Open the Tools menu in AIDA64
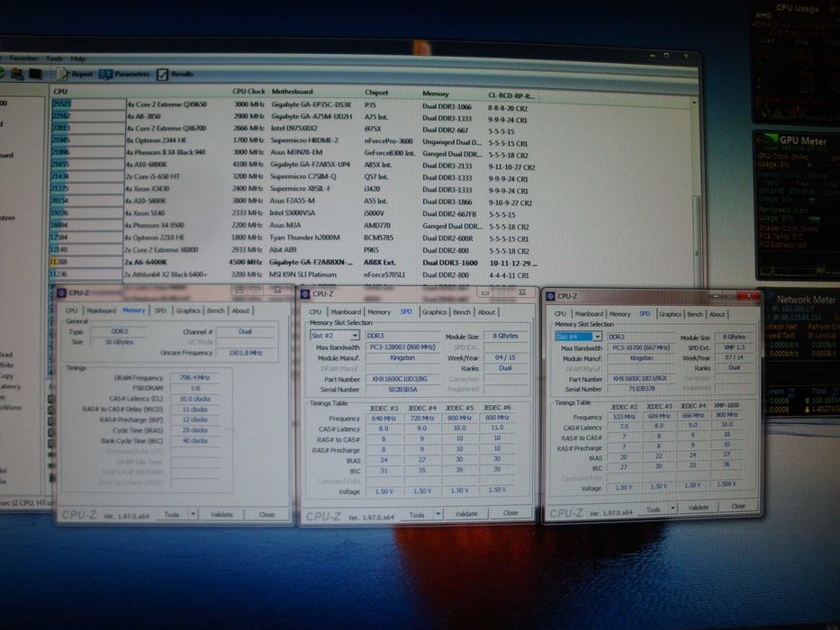Viewport: 840px width, 630px height. (54, 58)
